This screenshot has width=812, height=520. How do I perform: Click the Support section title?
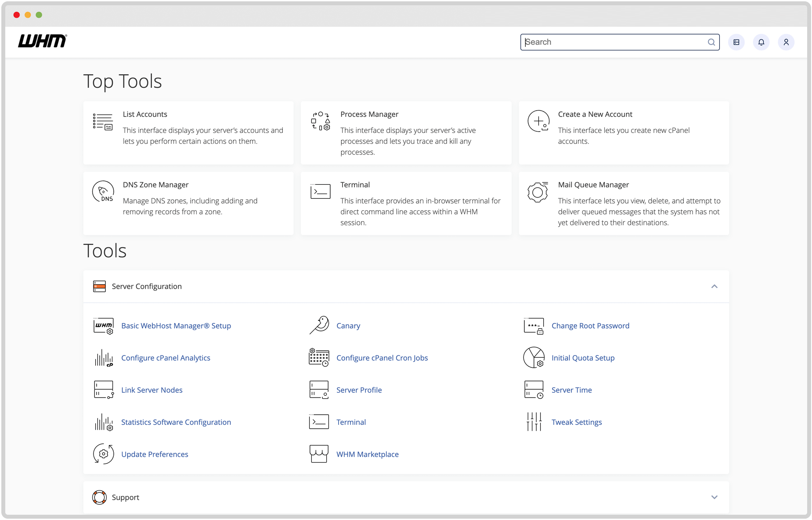[126, 497]
